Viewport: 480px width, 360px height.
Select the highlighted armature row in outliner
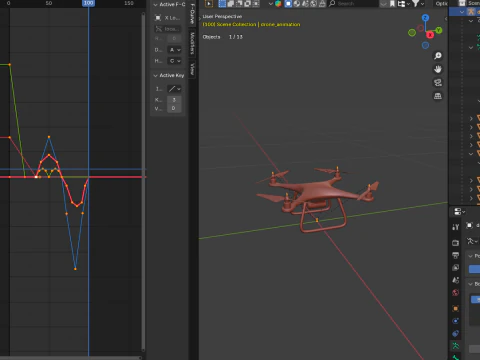pos(464,12)
